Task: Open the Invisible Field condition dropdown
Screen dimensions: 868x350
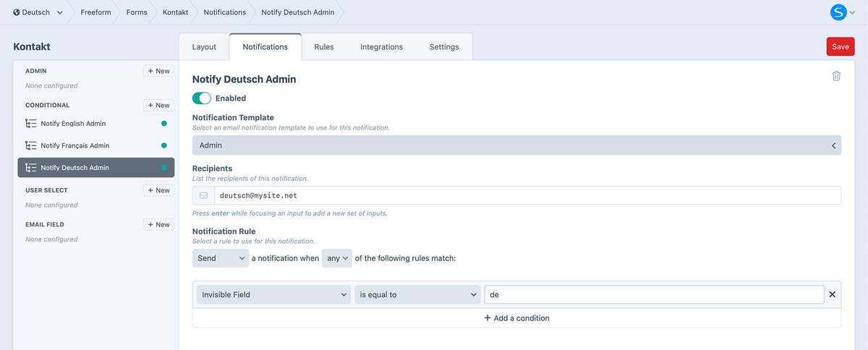Action: tap(273, 294)
